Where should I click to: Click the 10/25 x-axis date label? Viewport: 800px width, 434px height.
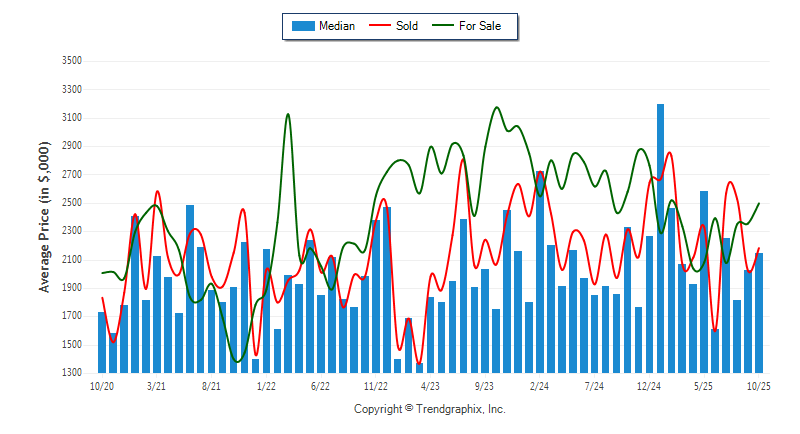(x=759, y=384)
